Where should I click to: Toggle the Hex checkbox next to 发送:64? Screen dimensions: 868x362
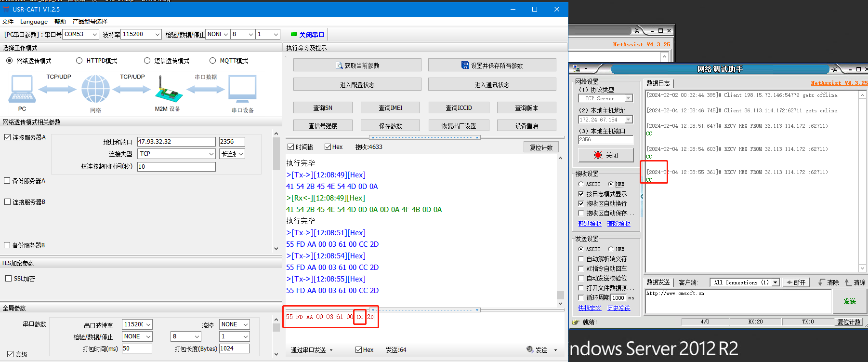pyautogui.click(x=358, y=350)
